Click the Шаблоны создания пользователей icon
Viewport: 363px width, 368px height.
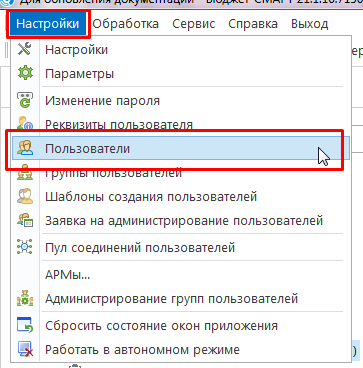(25, 197)
